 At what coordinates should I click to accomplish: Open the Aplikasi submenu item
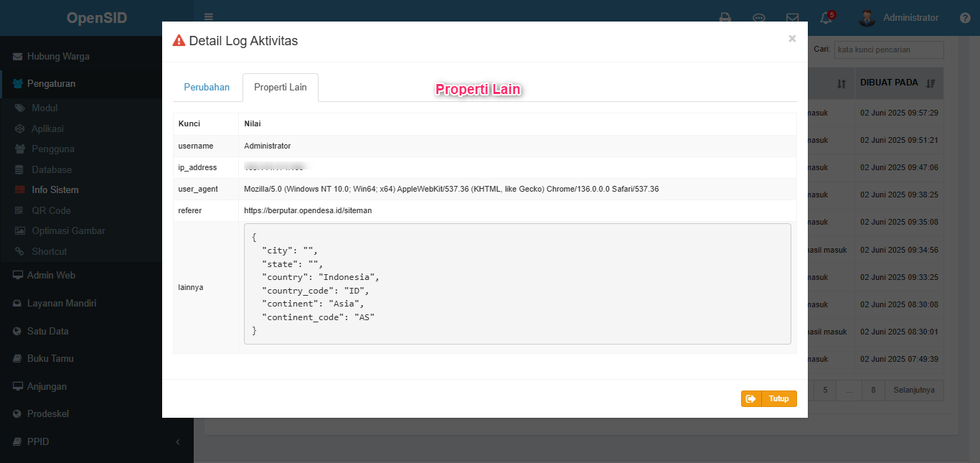47,128
